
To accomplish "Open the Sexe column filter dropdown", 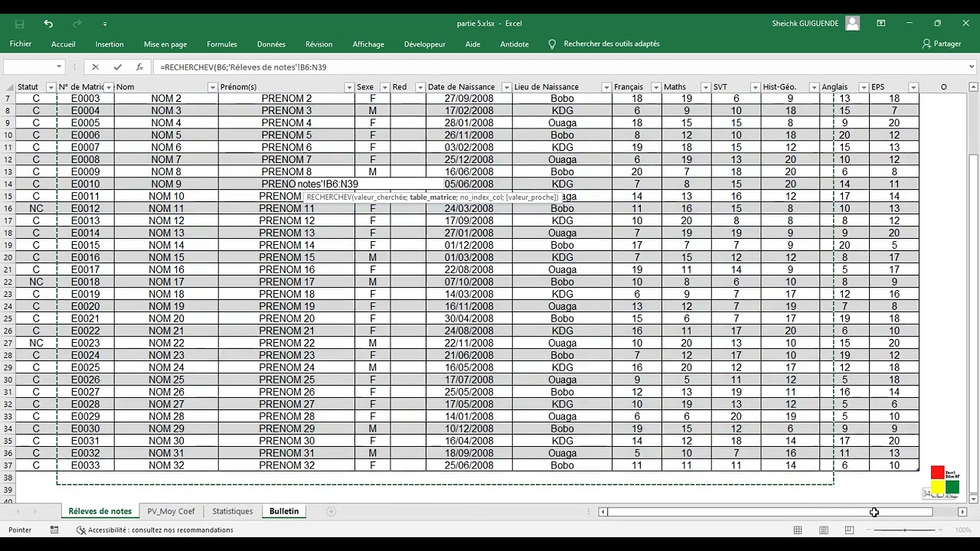I will pyautogui.click(x=384, y=87).
